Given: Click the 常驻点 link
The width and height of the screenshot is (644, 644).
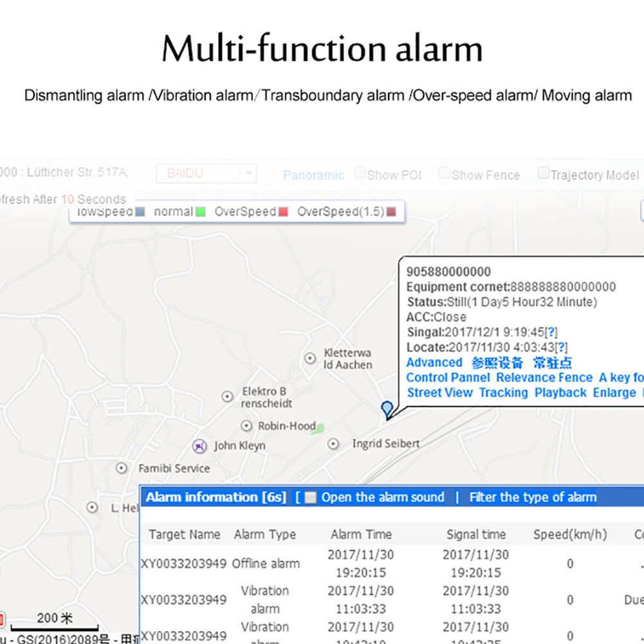Looking at the screenshot, I should tap(552, 363).
